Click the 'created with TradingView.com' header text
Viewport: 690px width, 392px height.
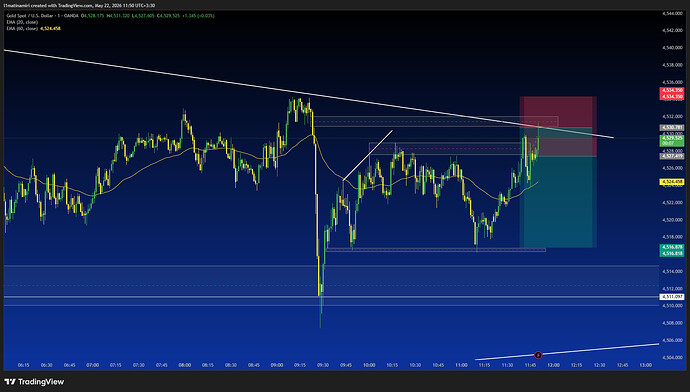tap(62, 6)
